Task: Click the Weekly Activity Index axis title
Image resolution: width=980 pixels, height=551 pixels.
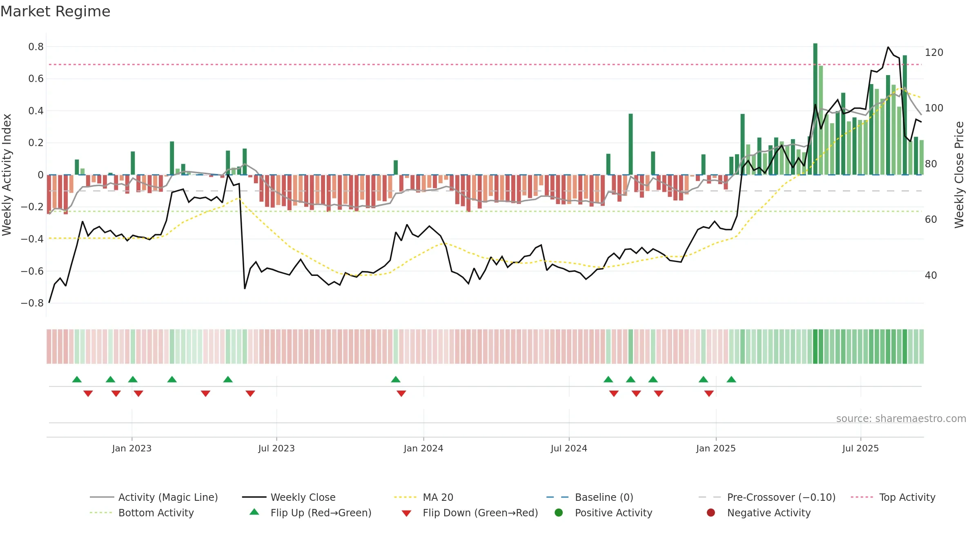Action: coord(7,175)
